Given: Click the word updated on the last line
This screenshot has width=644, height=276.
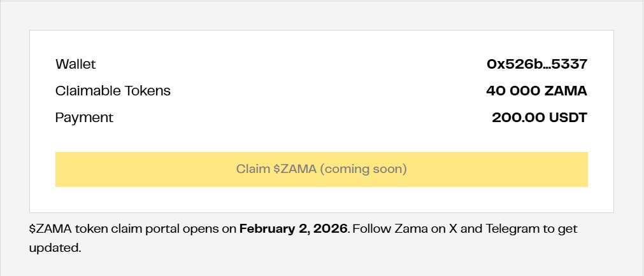Looking at the screenshot, I should 55,247.
